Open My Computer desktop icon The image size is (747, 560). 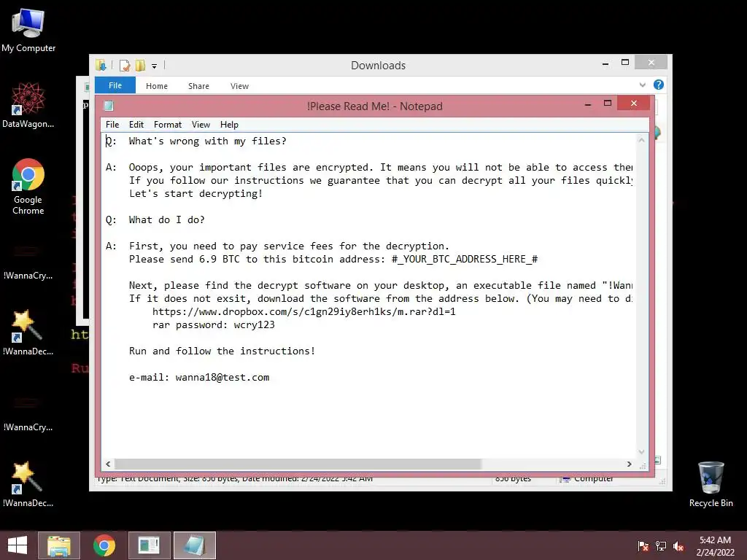coord(28,29)
